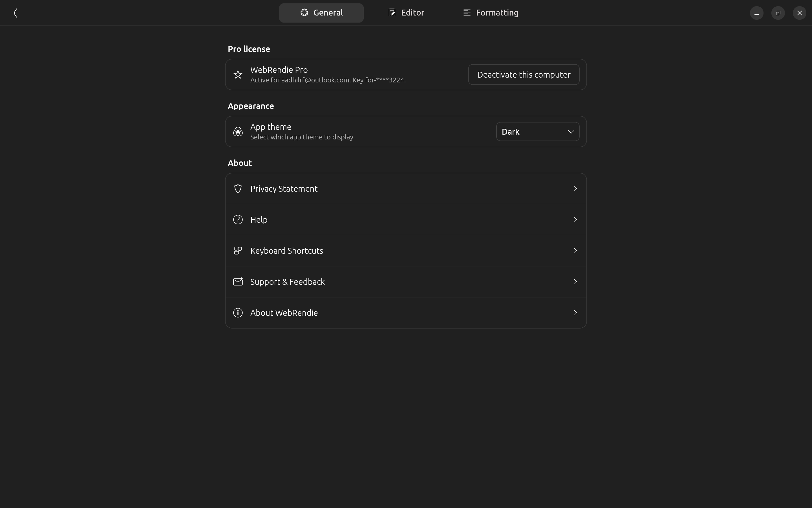Screen dimensions: 812x508
Task: Click the Help question mark icon
Action: point(238,220)
